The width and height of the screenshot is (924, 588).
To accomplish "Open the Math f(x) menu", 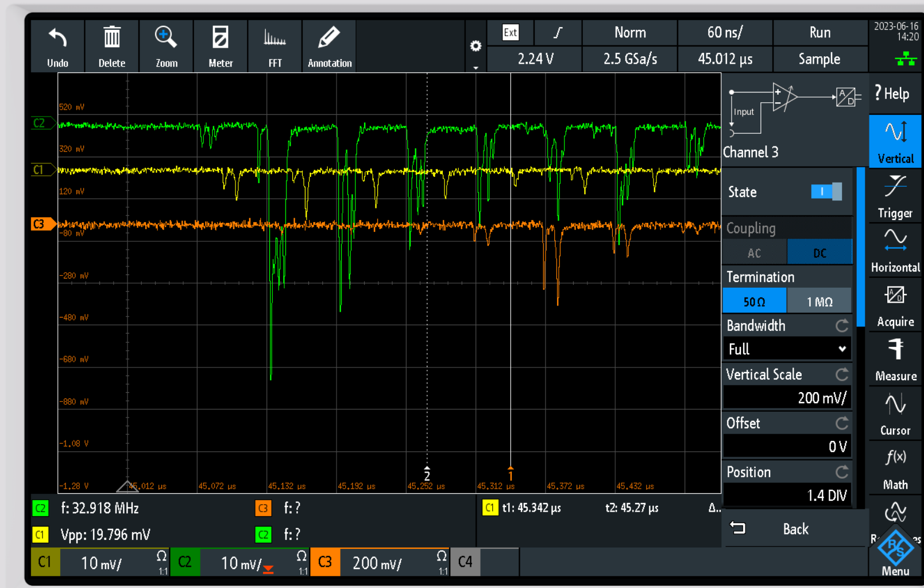I will point(895,468).
